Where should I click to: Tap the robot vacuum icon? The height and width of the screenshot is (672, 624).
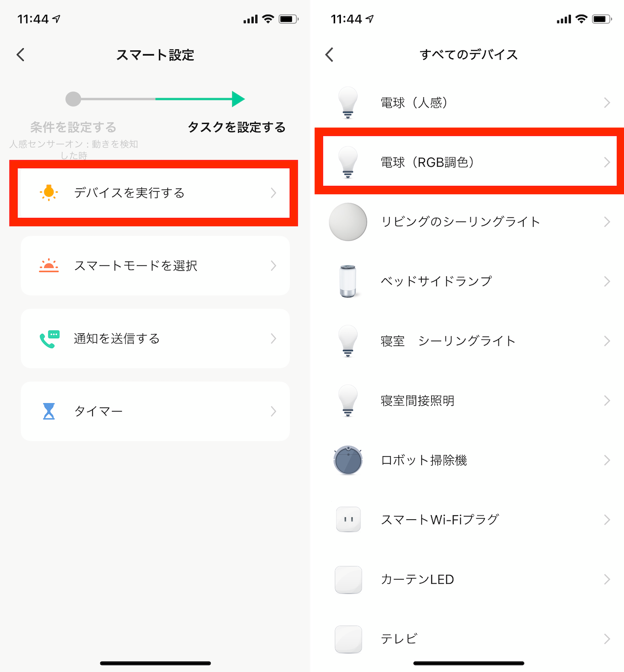[x=348, y=460]
